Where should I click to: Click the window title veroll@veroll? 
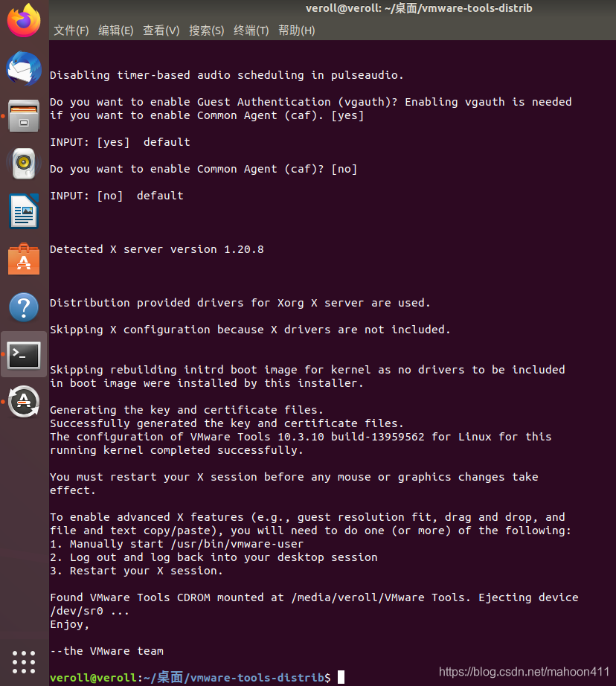[x=419, y=8]
